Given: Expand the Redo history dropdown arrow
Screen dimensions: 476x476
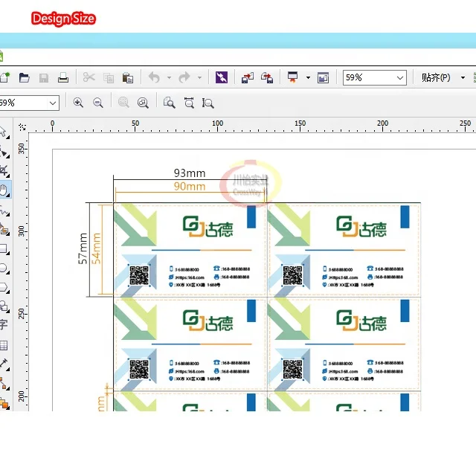Looking at the screenshot, I should click(199, 77).
